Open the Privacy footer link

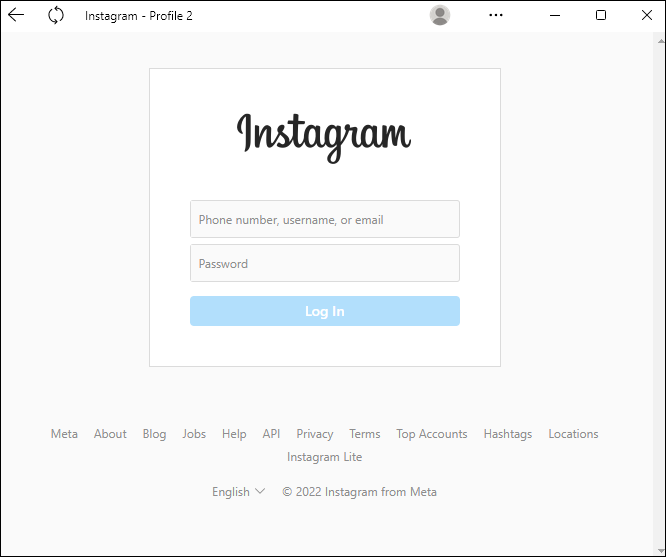pyautogui.click(x=315, y=434)
